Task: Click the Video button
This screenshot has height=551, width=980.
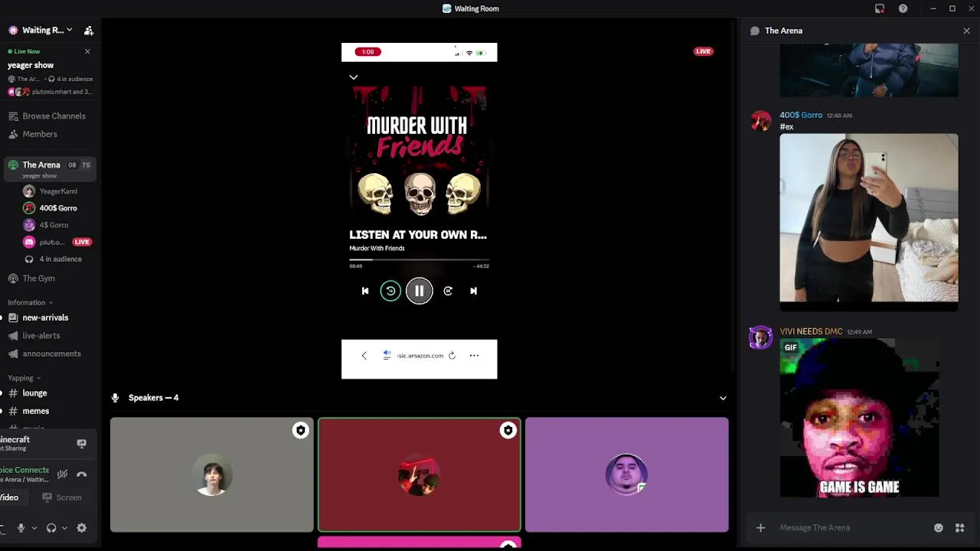Action: [x=15, y=497]
